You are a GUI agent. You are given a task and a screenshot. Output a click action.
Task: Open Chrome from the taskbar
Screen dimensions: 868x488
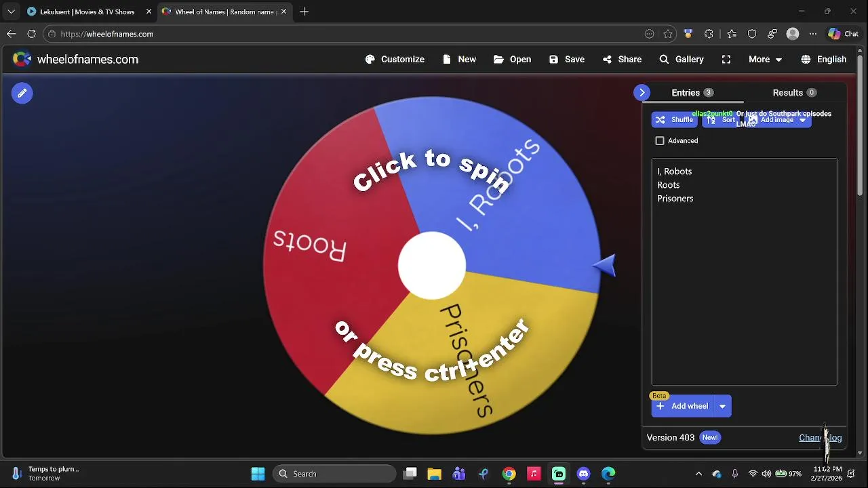tap(509, 474)
